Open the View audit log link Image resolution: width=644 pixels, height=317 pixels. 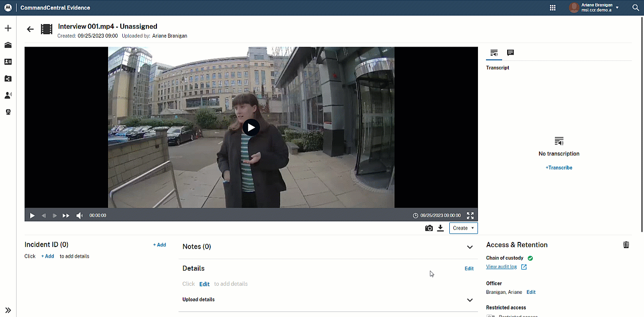[501, 267]
